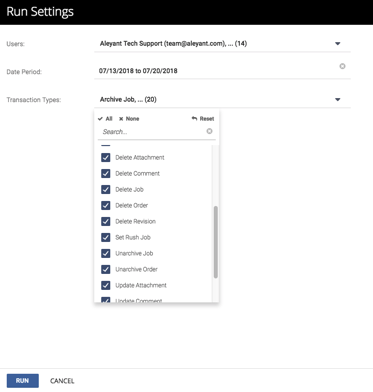Clear the Date Period field icon
This screenshot has height=392, width=373.
(x=342, y=66)
